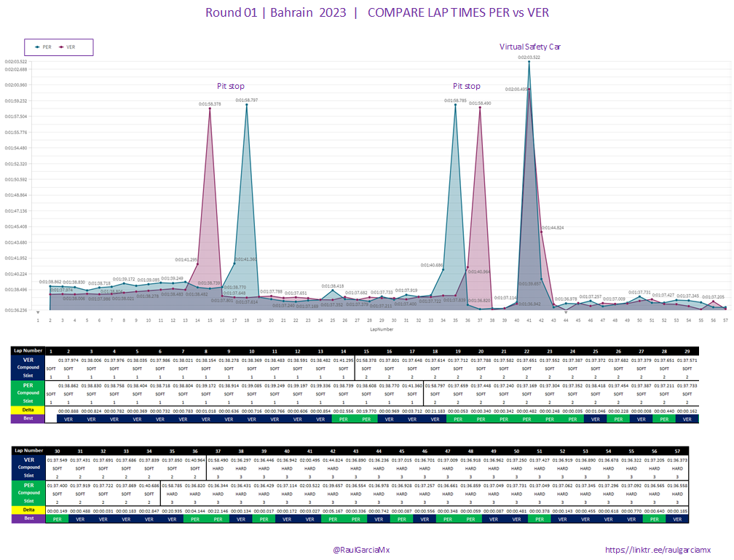
Task: Click the PER row header in the laps 30–57 table
Action: click(29, 486)
